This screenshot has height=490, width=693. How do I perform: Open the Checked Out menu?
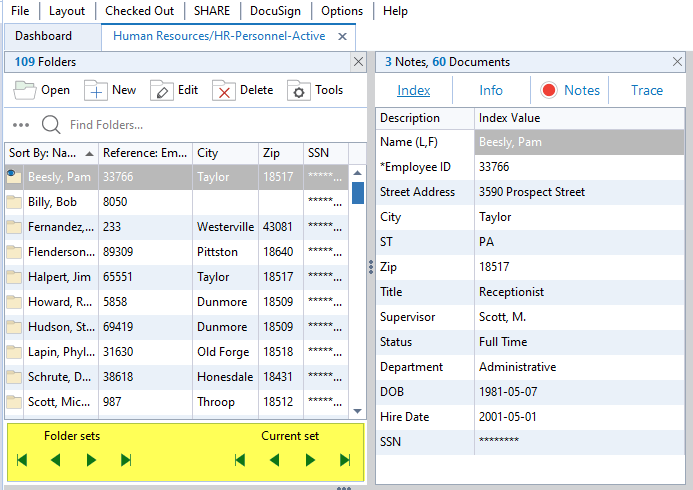139,11
